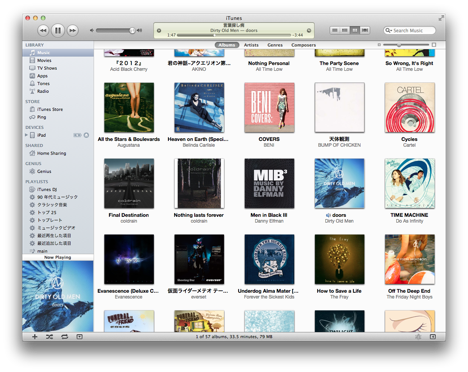468x372 pixels.
Task: Click the Search Music field
Action: point(409,30)
